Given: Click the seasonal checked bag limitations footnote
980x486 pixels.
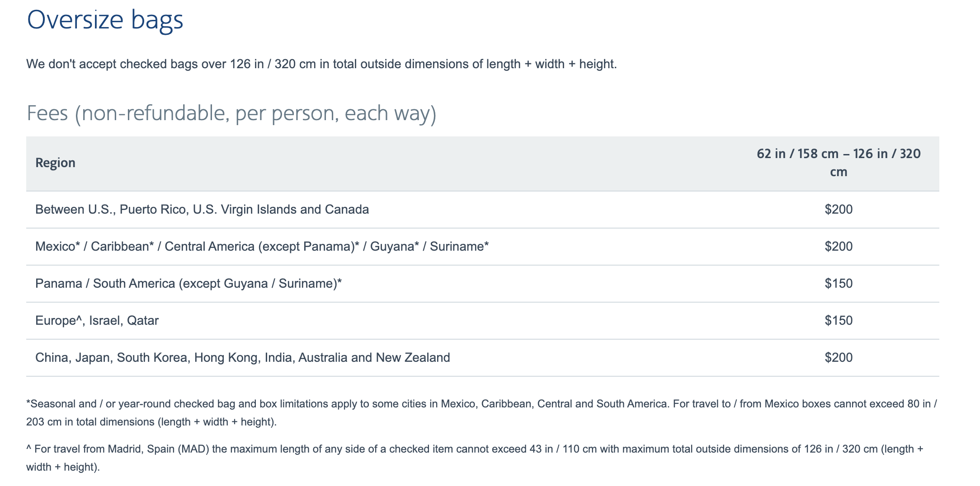Looking at the screenshot, I should (x=482, y=413).
